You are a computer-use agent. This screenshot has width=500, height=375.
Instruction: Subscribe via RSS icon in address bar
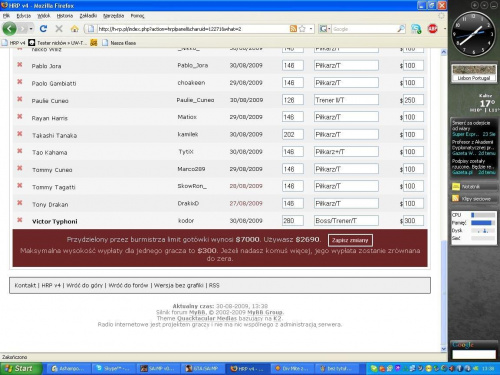point(293,29)
